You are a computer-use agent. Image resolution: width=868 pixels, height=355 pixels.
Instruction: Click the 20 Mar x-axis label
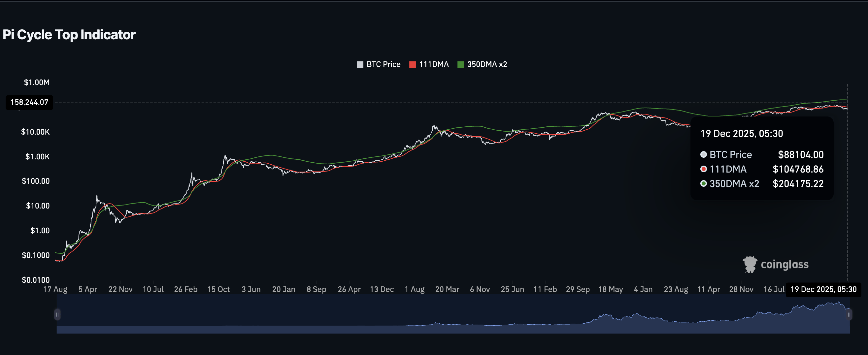[447, 289]
